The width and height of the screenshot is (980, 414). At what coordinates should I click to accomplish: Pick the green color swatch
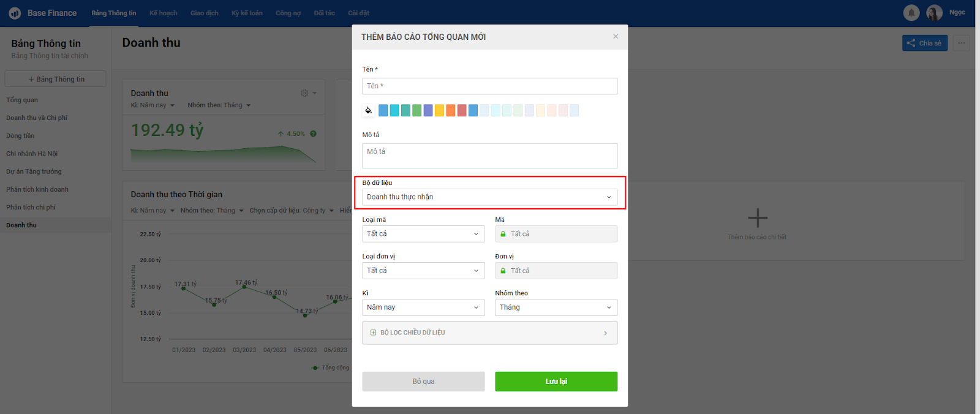click(x=417, y=110)
